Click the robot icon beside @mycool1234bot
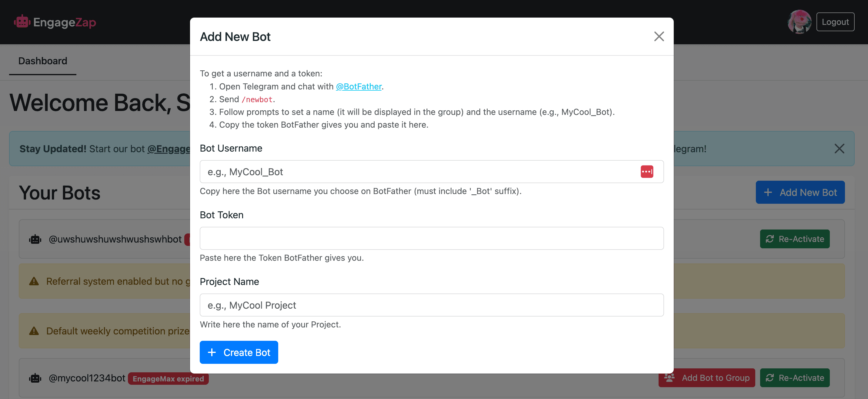The width and height of the screenshot is (868, 399). 35,378
